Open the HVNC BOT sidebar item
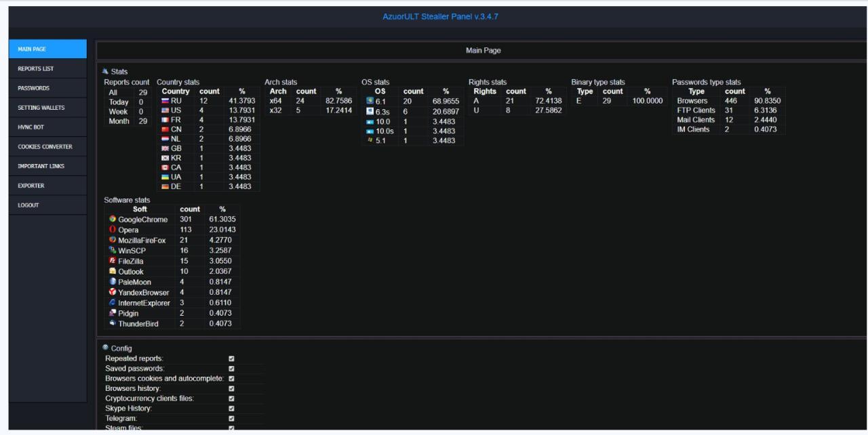This screenshot has width=868, height=435. pyautogui.click(x=47, y=127)
